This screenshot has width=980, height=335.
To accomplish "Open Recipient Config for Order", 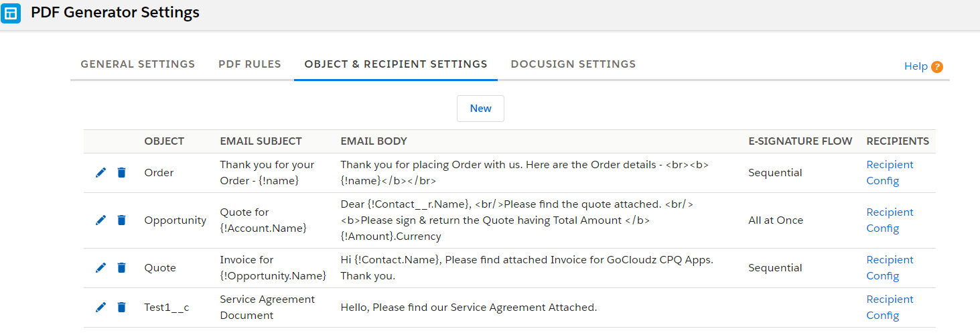I will point(890,173).
